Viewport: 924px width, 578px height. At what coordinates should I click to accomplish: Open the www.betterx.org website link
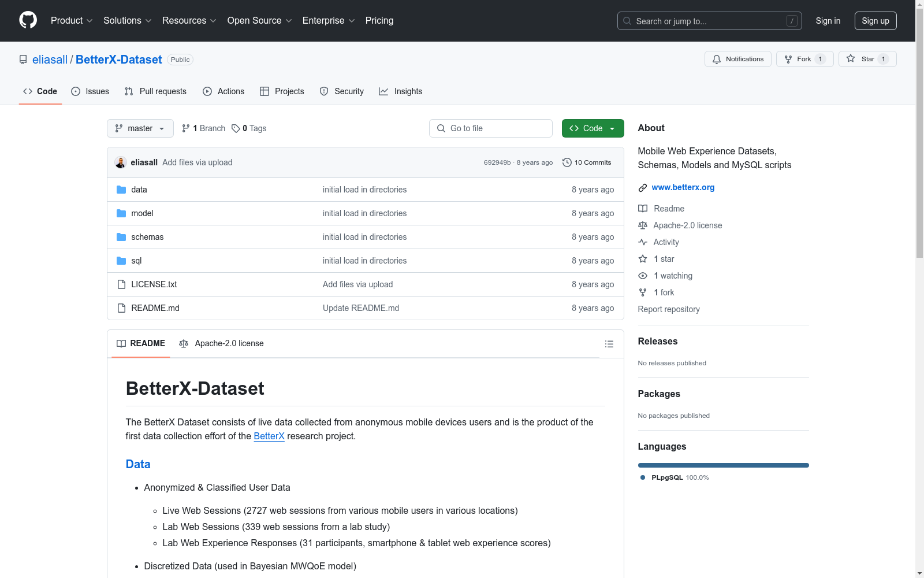click(x=683, y=187)
